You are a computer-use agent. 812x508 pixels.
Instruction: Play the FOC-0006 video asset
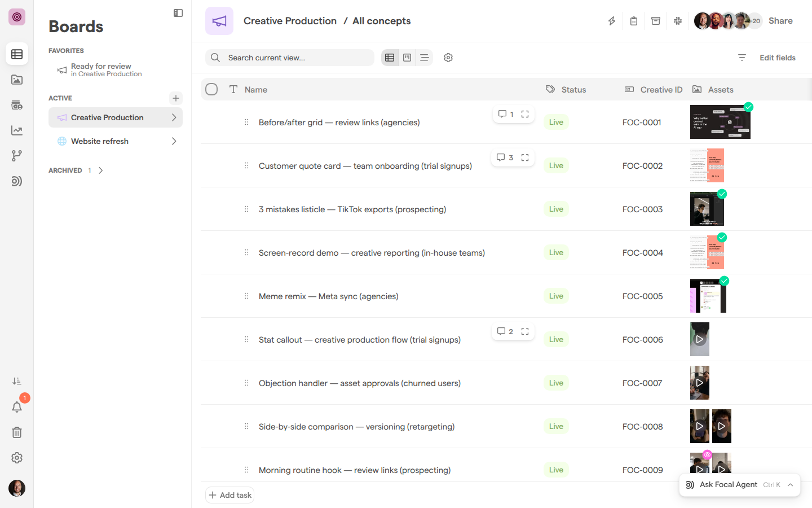(x=700, y=339)
